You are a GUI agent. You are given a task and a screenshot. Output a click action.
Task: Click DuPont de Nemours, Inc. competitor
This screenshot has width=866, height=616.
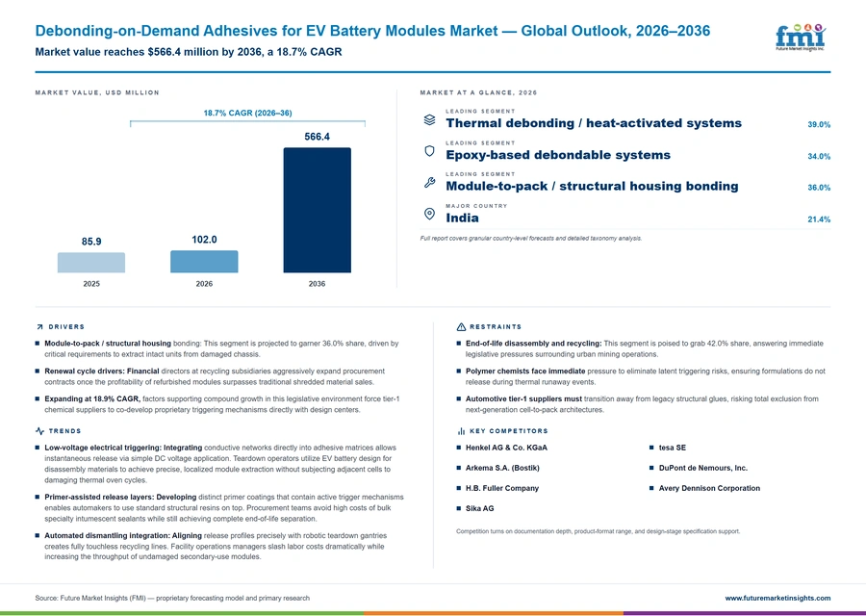click(x=703, y=468)
